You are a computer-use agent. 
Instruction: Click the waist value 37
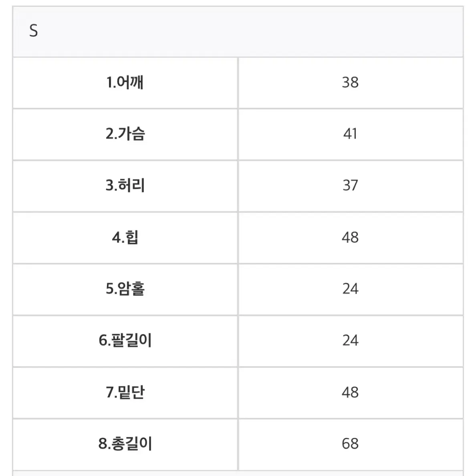point(351,186)
